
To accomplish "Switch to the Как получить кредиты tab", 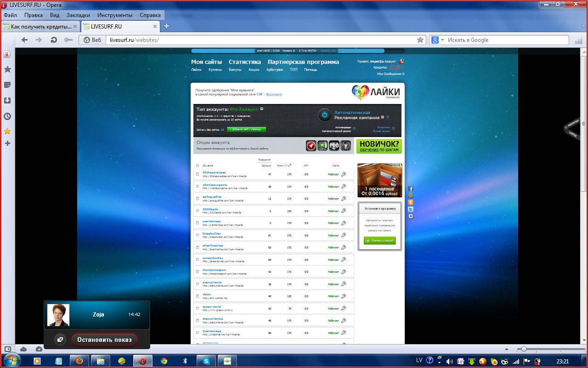I will (x=40, y=26).
